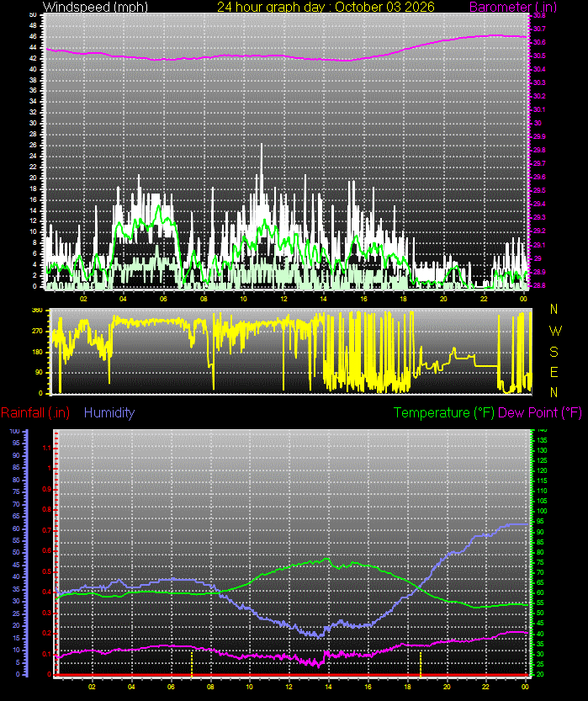Click hour "20" under the humidity chart
The image size is (588, 701).
click(447, 687)
